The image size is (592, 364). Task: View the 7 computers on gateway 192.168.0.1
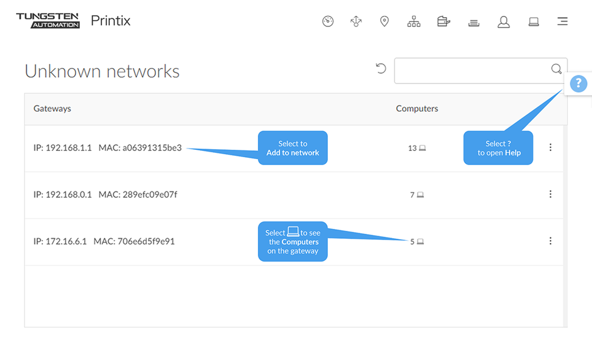[x=417, y=195]
